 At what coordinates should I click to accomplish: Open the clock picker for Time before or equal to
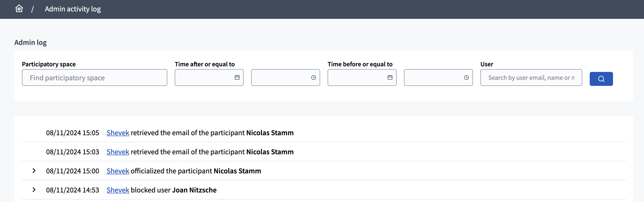point(466,77)
